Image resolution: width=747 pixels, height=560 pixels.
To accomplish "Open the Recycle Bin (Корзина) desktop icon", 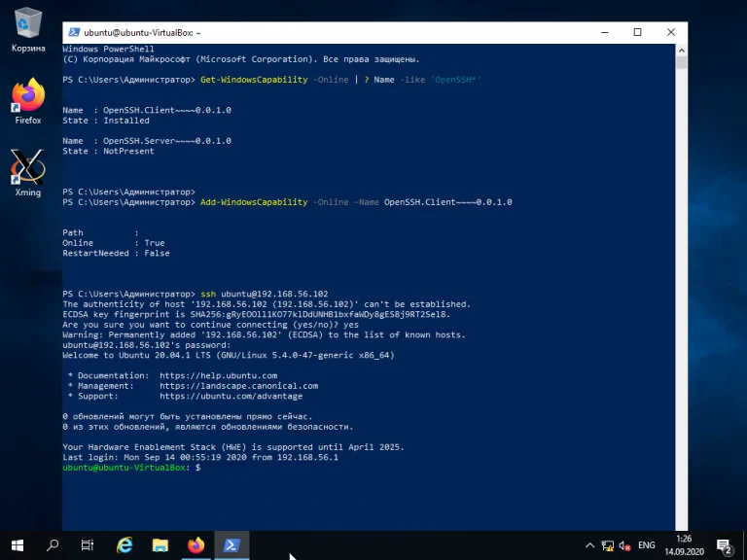I will 28,29.
